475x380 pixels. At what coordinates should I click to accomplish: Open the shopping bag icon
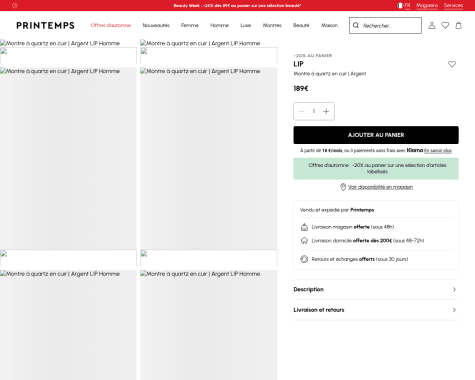(x=459, y=25)
